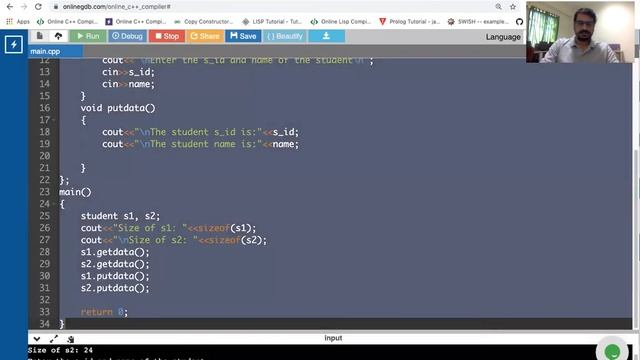Place cursor on 'void putdata()' line
The image size is (640, 360).
click(x=118, y=108)
